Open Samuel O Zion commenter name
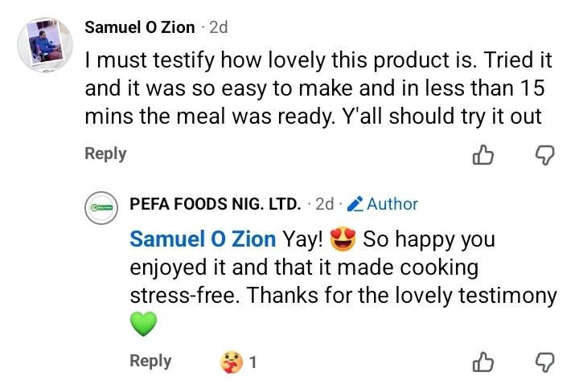Image resolution: width=579 pixels, height=392 pixels. coord(140,27)
